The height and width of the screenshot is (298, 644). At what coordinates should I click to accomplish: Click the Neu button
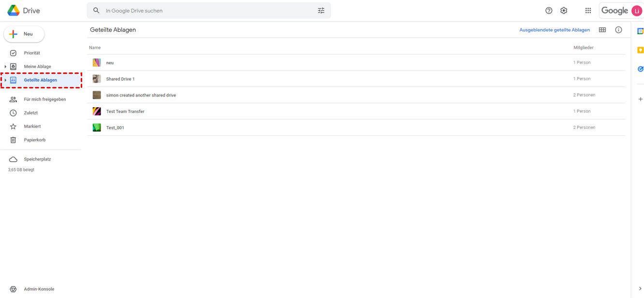coord(24,34)
